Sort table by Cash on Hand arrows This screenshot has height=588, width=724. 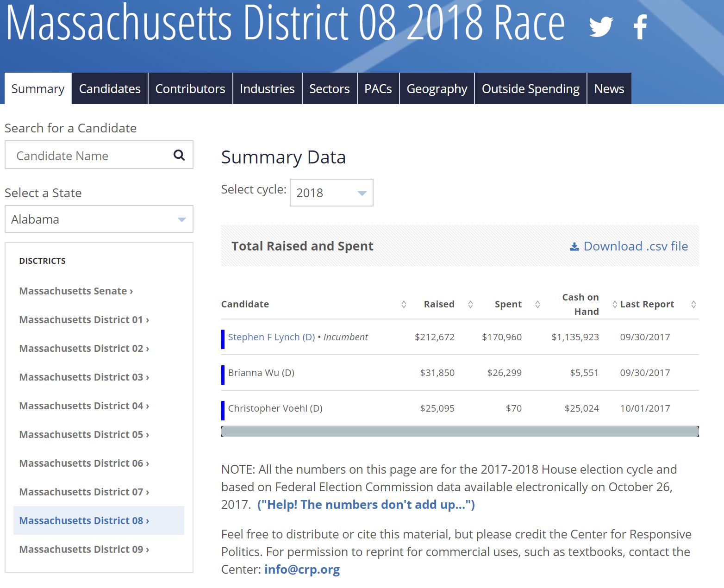(615, 304)
